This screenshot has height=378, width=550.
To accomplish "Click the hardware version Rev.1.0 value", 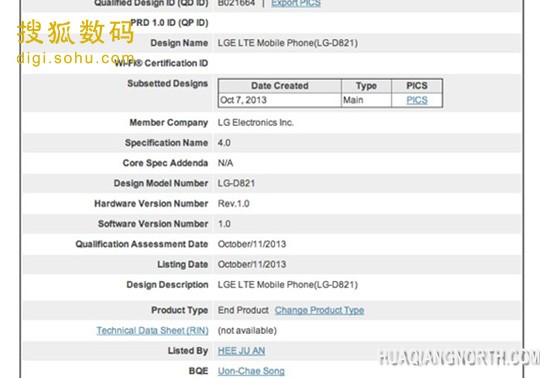I will [234, 204].
